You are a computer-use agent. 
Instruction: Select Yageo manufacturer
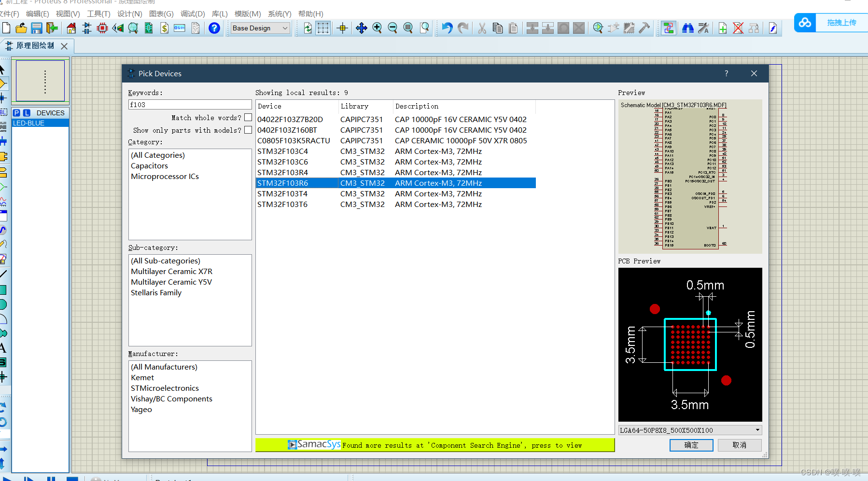pyautogui.click(x=141, y=409)
